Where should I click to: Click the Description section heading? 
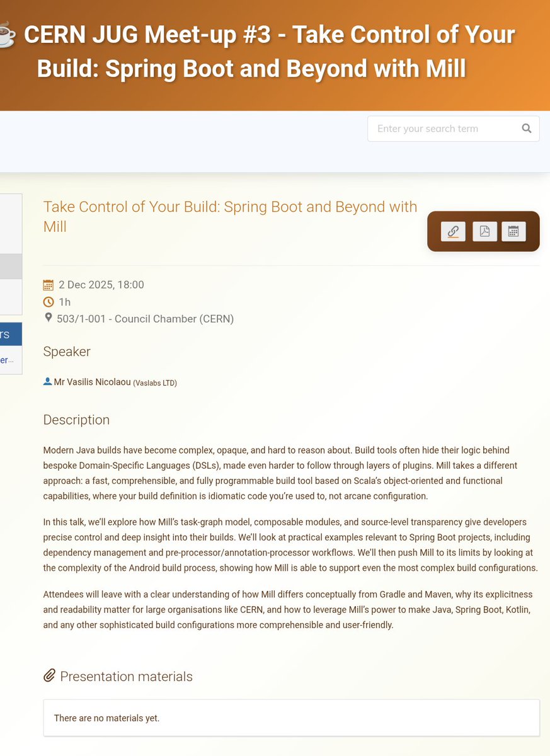click(x=76, y=420)
